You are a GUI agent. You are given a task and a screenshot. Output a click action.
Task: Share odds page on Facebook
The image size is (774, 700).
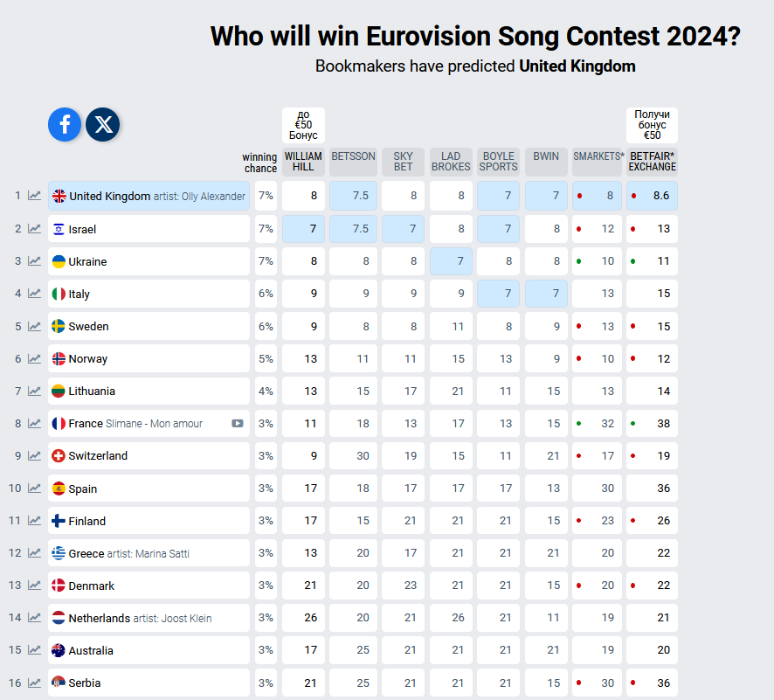click(65, 125)
